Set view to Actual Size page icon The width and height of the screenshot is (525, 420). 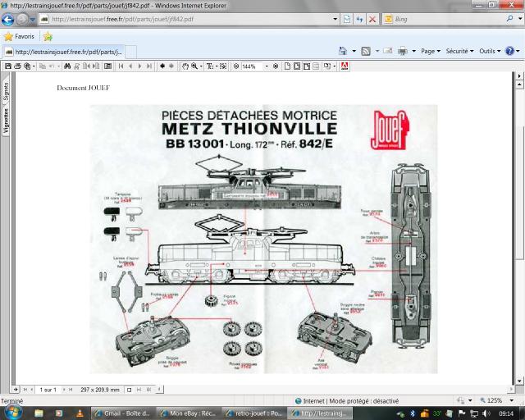(287, 66)
